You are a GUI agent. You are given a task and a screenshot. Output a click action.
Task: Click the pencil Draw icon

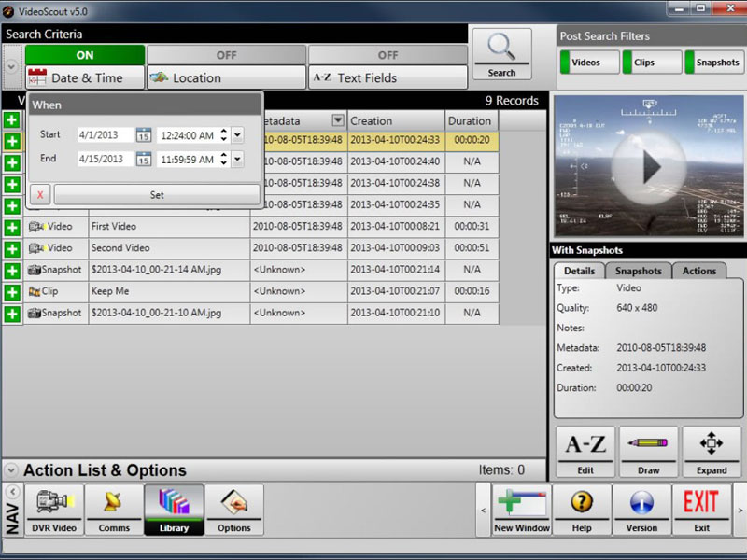coord(648,442)
